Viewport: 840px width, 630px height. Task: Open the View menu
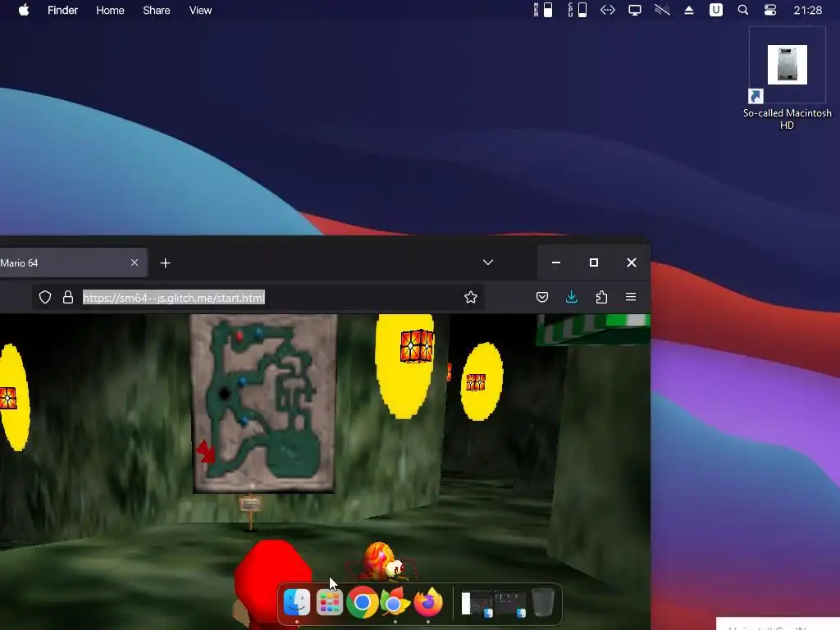pyautogui.click(x=200, y=10)
